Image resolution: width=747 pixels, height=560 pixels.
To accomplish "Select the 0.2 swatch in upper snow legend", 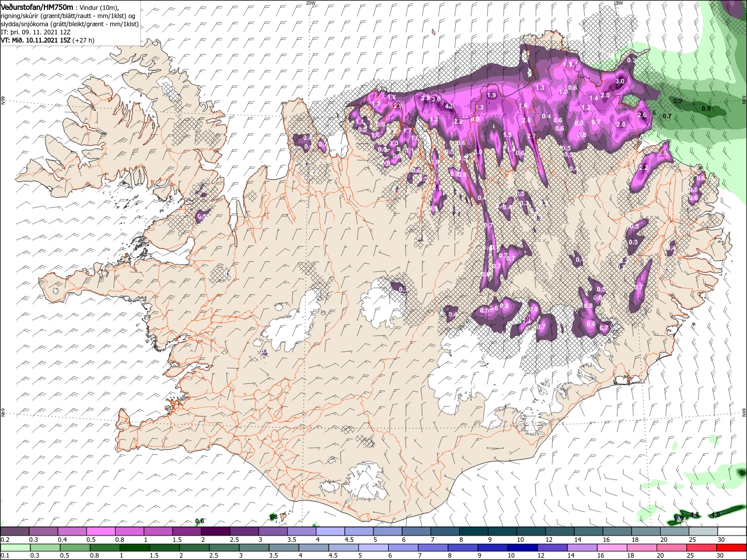I will tap(15, 531).
